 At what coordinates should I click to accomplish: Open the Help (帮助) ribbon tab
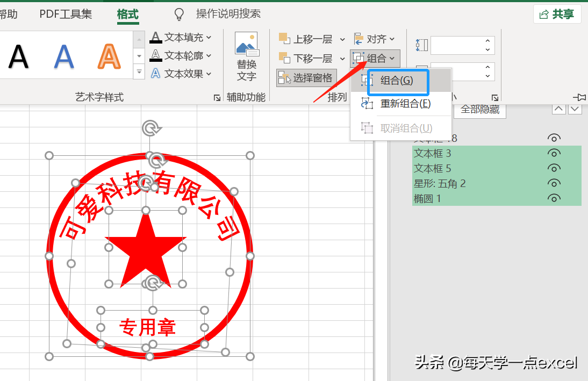pyautogui.click(x=9, y=15)
